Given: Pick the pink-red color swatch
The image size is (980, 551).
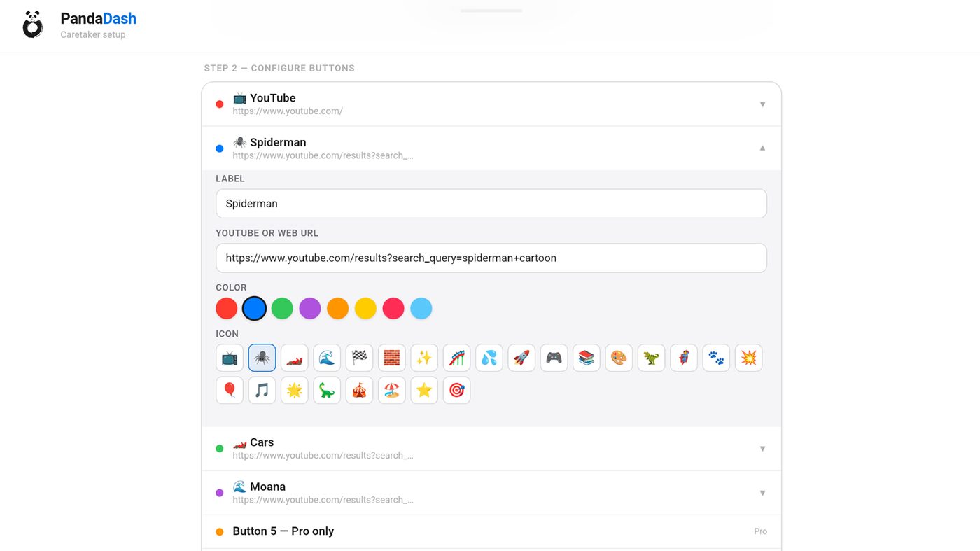Looking at the screenshot, I should click(393, 308).
